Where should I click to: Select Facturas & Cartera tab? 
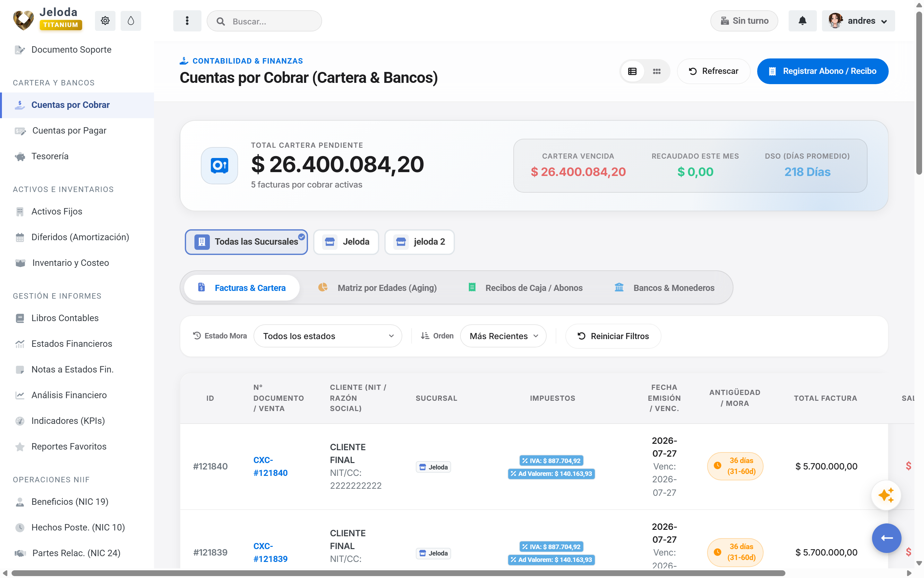point(242,288)
